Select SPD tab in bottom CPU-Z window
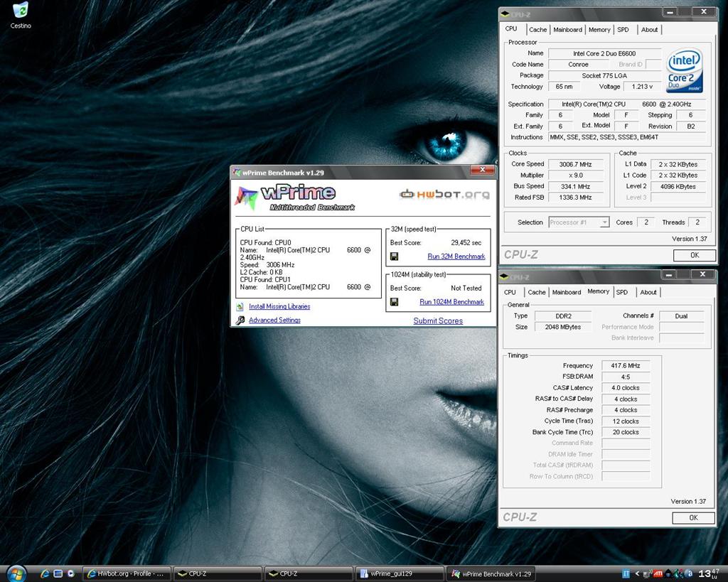 [x=621, y=292]
